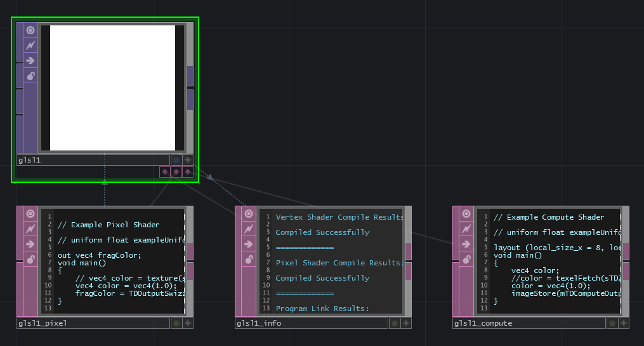Click the dot flag beside glsl1_pixel name
The height and width of the screenshot is (346, 644).
[176, 323]
